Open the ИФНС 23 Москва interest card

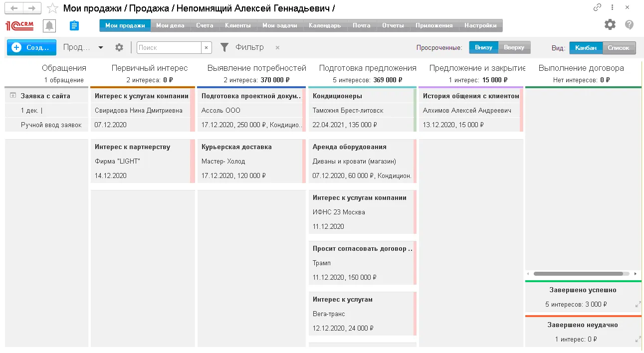[363, 212]
